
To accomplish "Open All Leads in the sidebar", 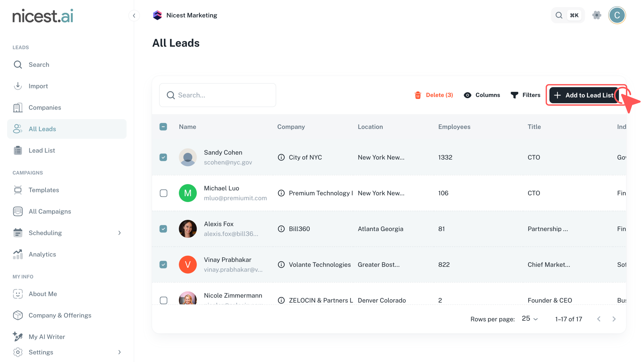I will point(67,129).
